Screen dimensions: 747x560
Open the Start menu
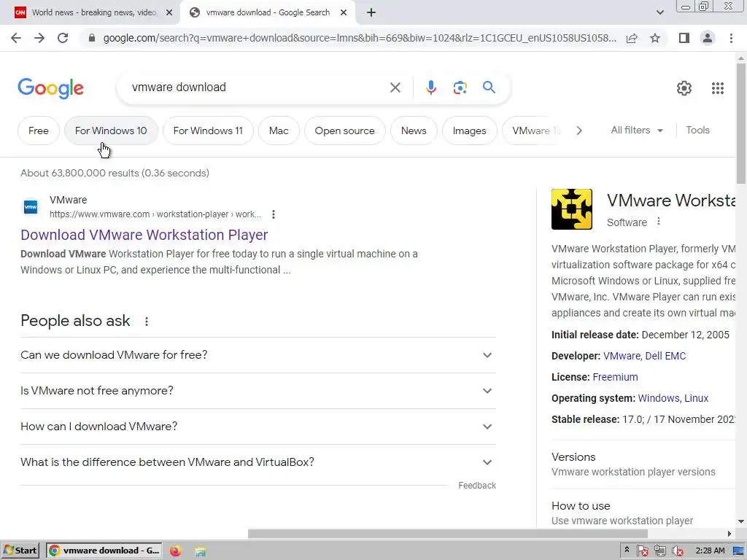[x=20, y=551]
